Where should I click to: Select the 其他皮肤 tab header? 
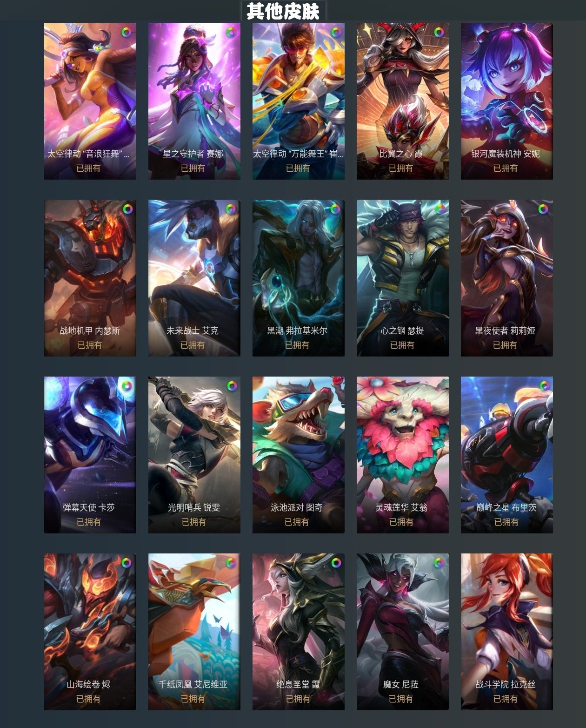click(x=283, y=11)
